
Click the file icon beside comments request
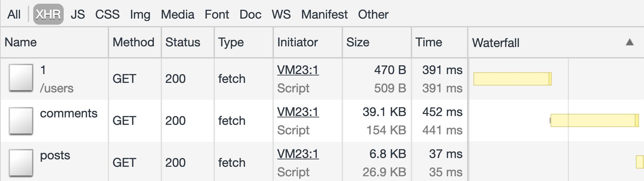pos(21,121)
